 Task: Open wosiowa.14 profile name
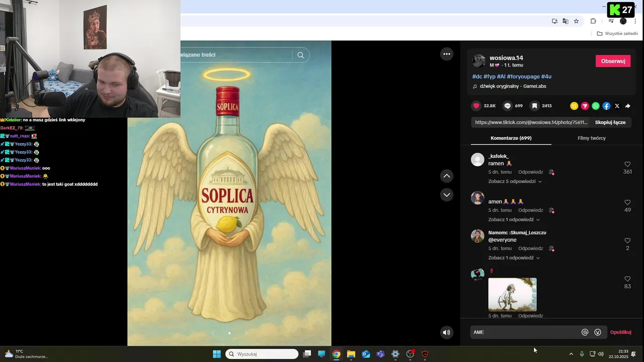coord(506,58)
